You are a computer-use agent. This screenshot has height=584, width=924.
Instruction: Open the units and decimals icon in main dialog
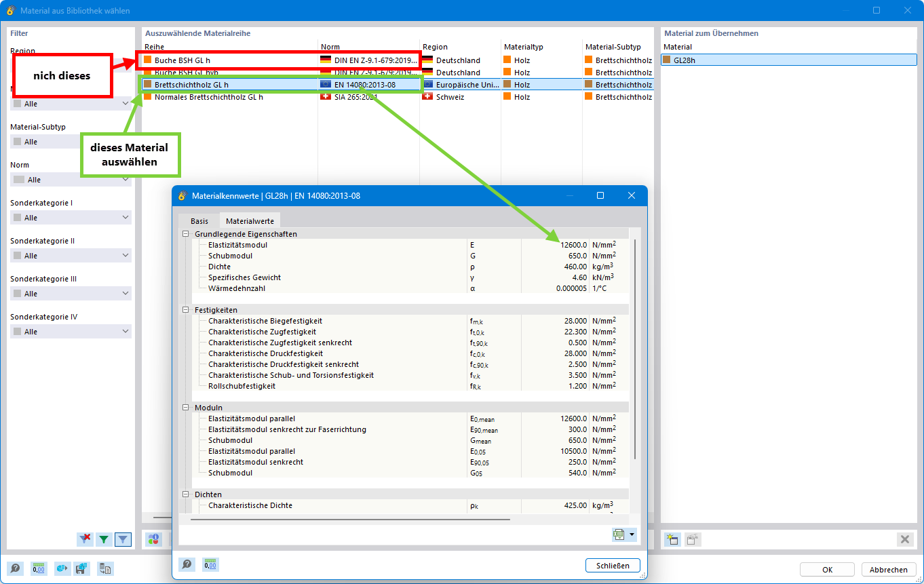[x=39, y=568]
